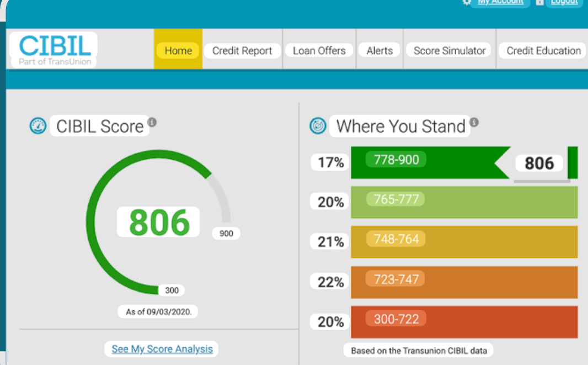Select the 765-777 score range label
Image resolution: width=588 pixels, height=365 pixels.
tap(396, 199)
